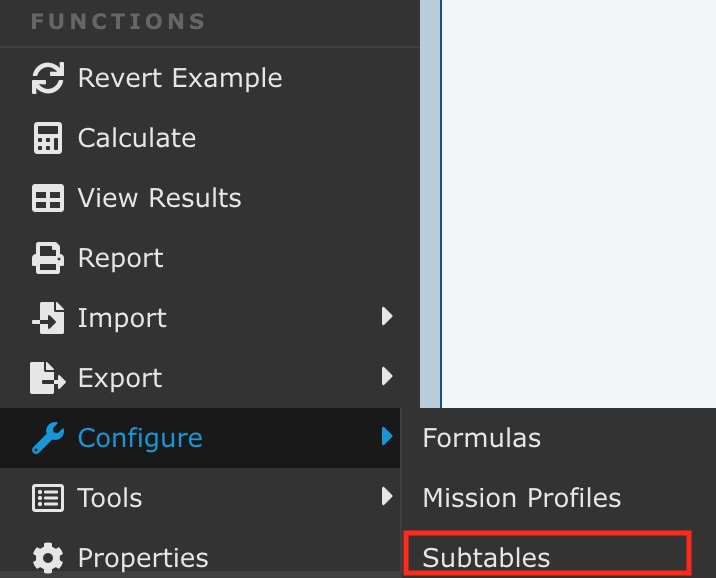The height and width of the screenshot is (578, 716).
Task: Select Mission Profiles in the submenu
Action: coord(521,498)
